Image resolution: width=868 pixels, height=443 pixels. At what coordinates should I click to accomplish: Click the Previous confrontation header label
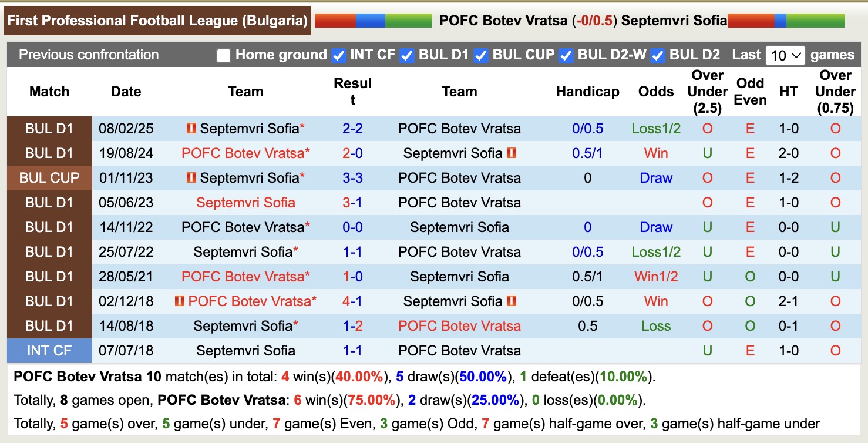89,55
